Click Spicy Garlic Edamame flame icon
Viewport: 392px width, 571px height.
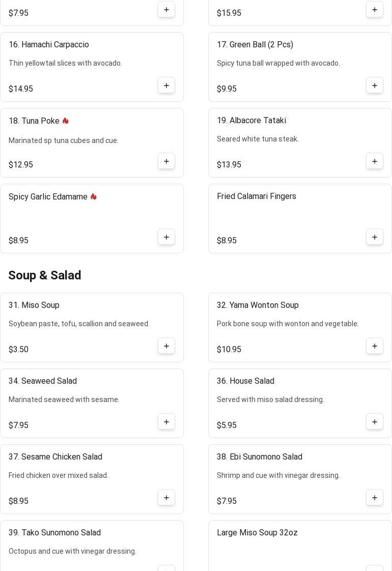93,196
